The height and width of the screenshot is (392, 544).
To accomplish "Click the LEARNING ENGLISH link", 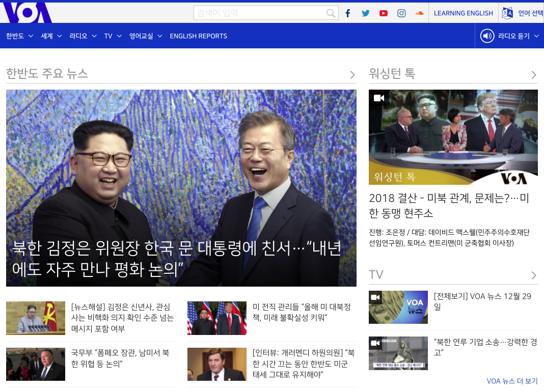I will point(463,13).
